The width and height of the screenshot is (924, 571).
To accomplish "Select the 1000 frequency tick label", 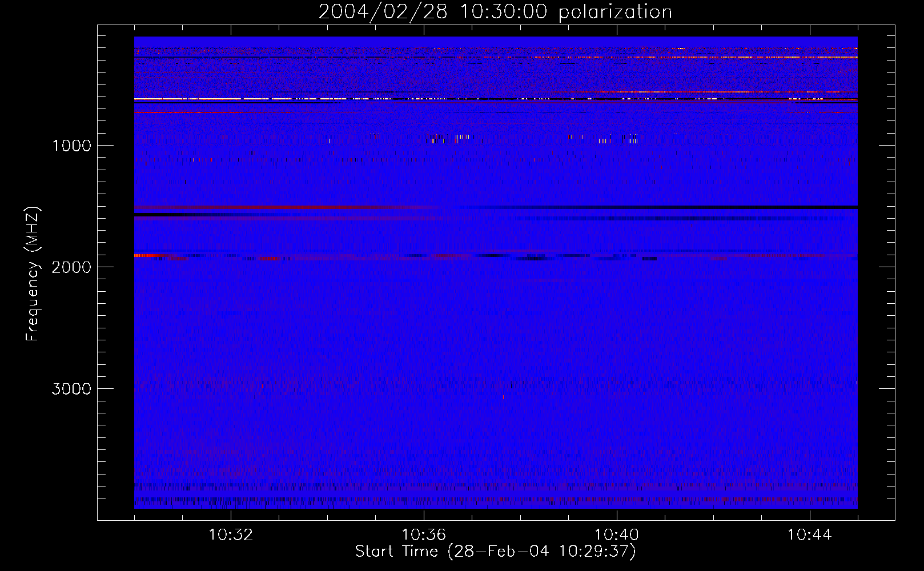I will pos(71,146).
